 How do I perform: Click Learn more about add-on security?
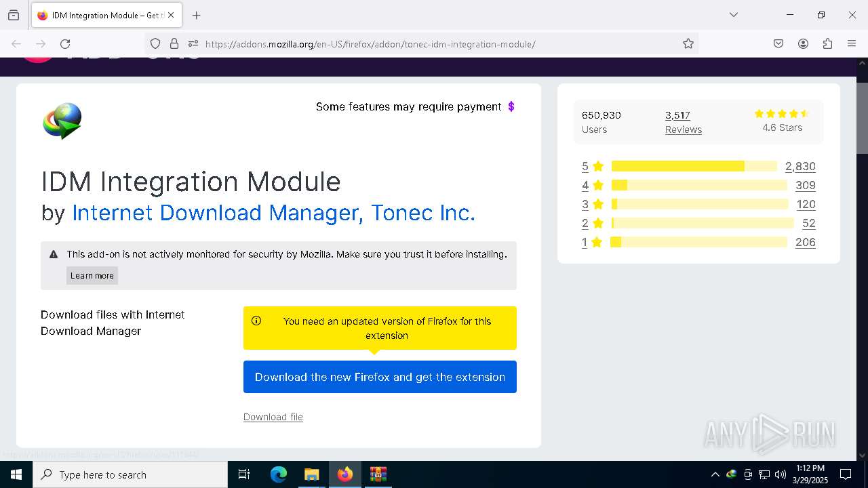(x=92, y=275)
